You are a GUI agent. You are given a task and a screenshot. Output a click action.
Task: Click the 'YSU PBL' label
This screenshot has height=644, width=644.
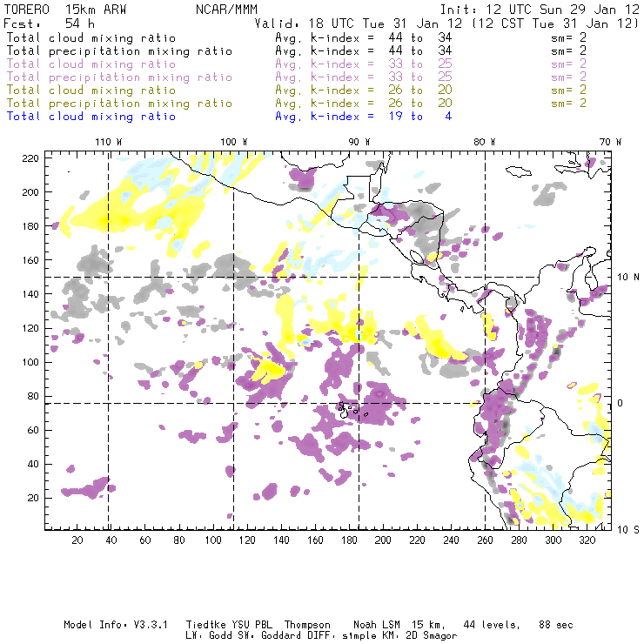(252, 625)
